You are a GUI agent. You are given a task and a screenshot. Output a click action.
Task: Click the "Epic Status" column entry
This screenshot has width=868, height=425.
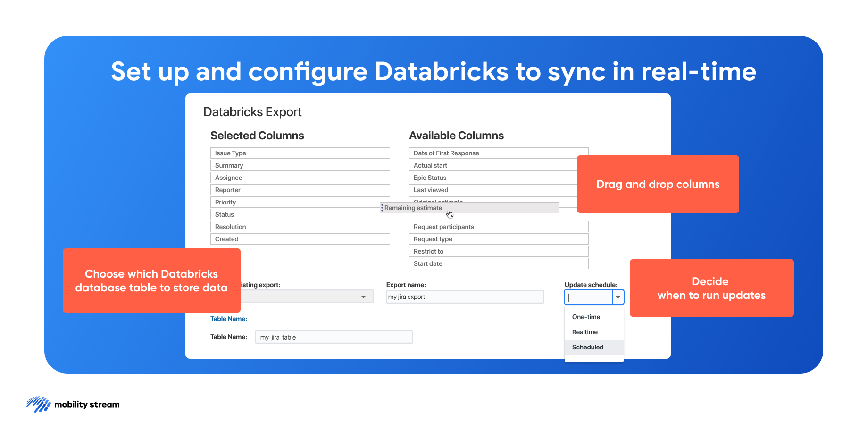493,178
